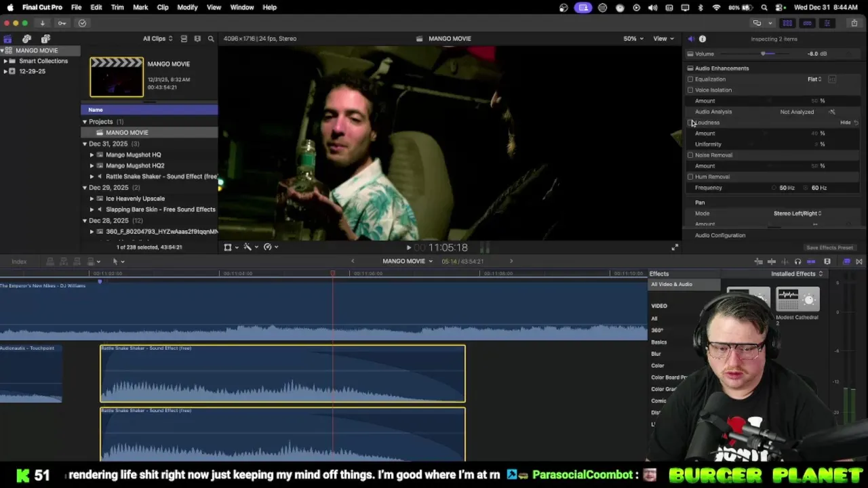Enter full screen viewer mode
Viewport: 868px width, 488px height.
tap(675, 247)
